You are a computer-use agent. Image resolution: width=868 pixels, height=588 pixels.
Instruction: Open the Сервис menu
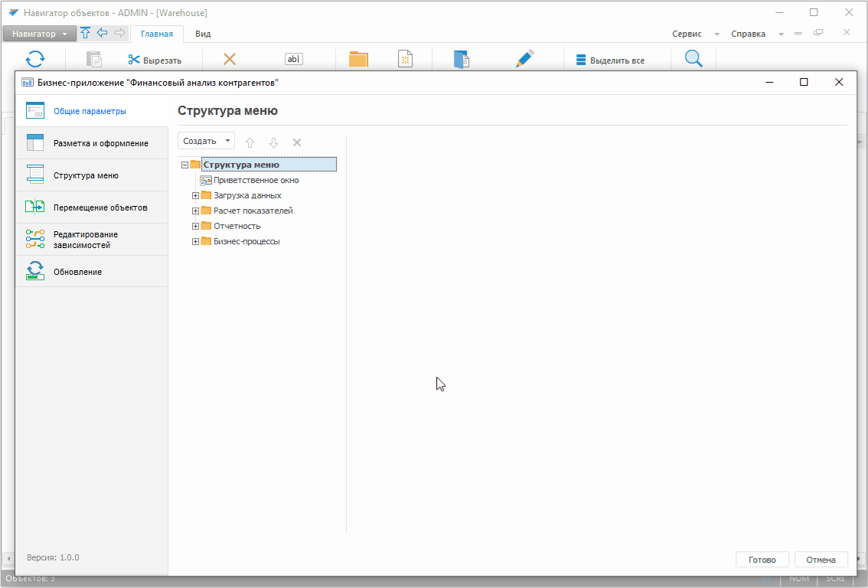coord(687,34)
